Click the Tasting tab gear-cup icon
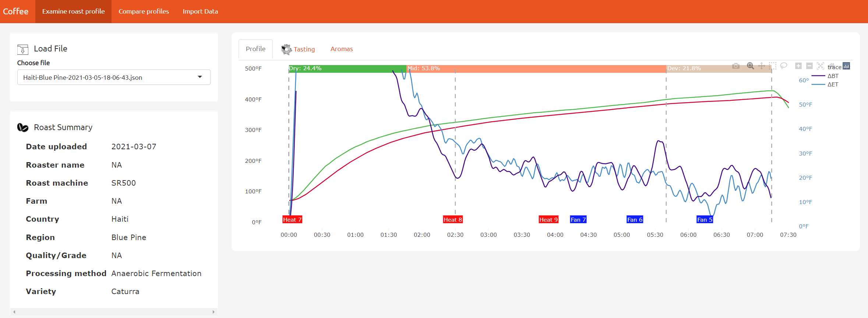The image size is (868, 318). pos(286,49)
